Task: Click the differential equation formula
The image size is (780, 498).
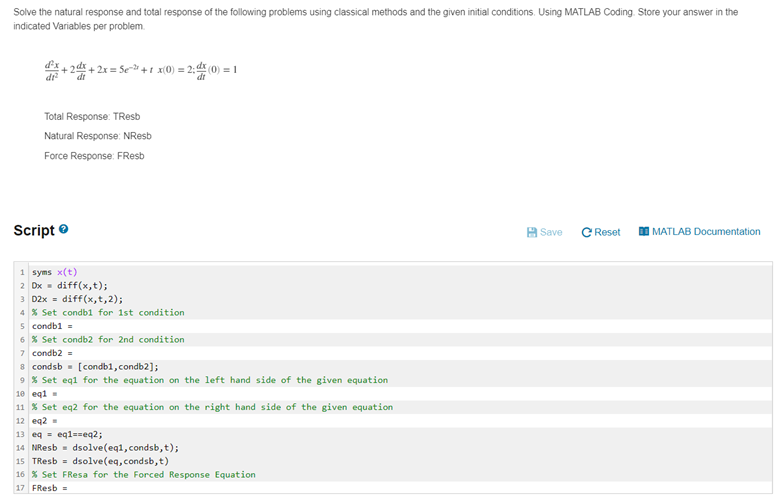Action: 141,70
